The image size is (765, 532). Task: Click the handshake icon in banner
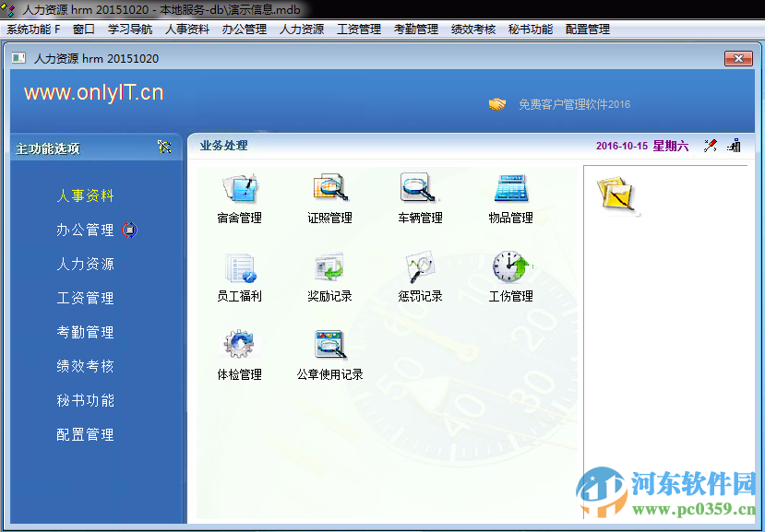[x=497, y=104]
